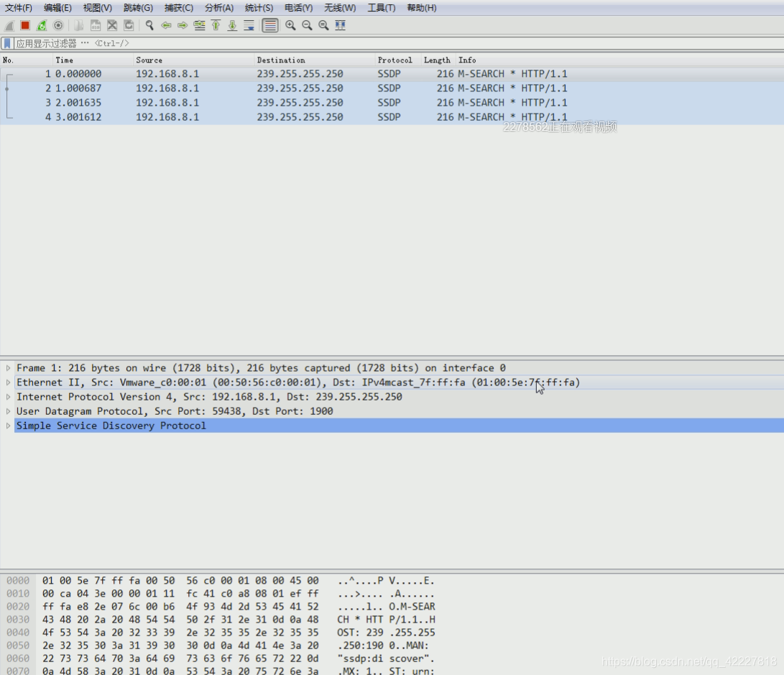Click hex bytes row at offset 0020
This screenshot has height=675, width=784.
click(x=180, y=607)
